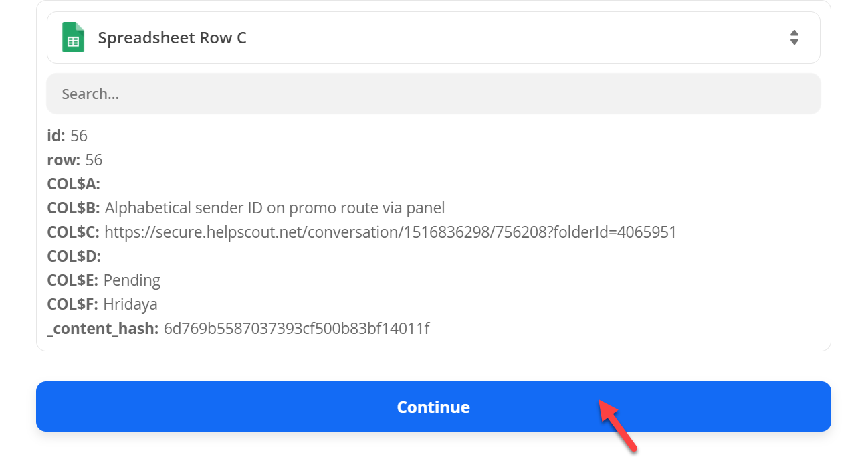Click the _content_hash label
This screenshot has height=457, width=868.
coord(103,329)
